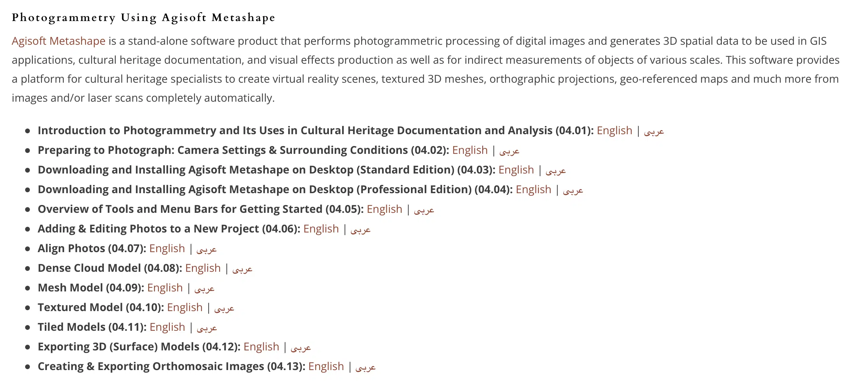
Task: Open English link for Overview of Tools (04.05)
Action: [x=384, y=209]
